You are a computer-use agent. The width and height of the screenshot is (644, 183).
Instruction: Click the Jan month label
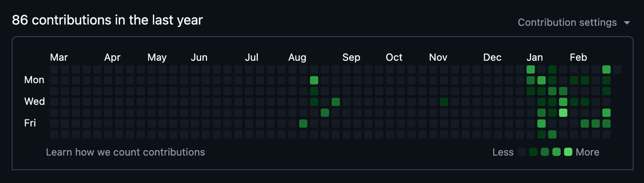click(535, 57)
